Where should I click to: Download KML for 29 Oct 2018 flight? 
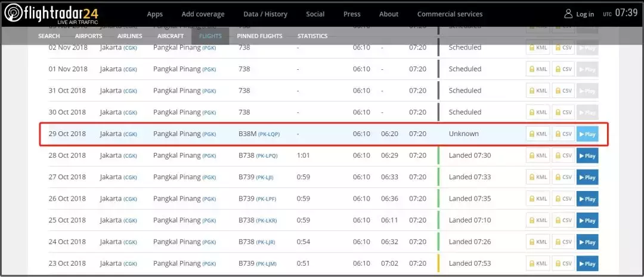538,134
